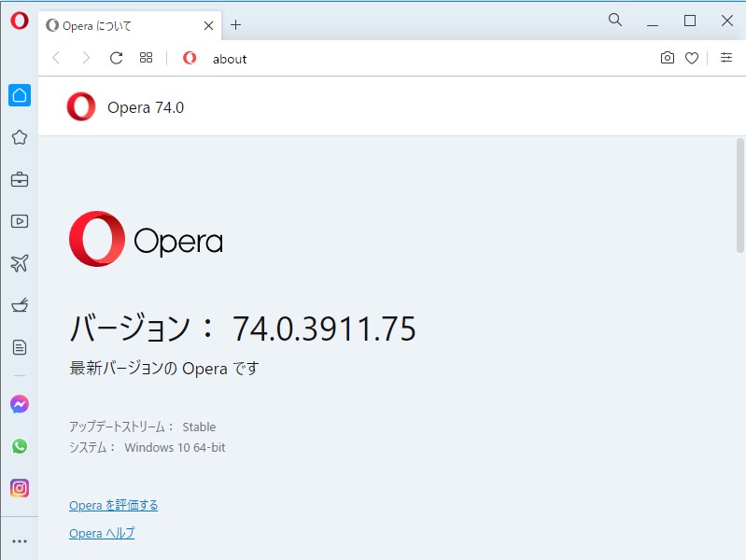
Task: Open the Opera を評価する link
Action: pos(113,505)
